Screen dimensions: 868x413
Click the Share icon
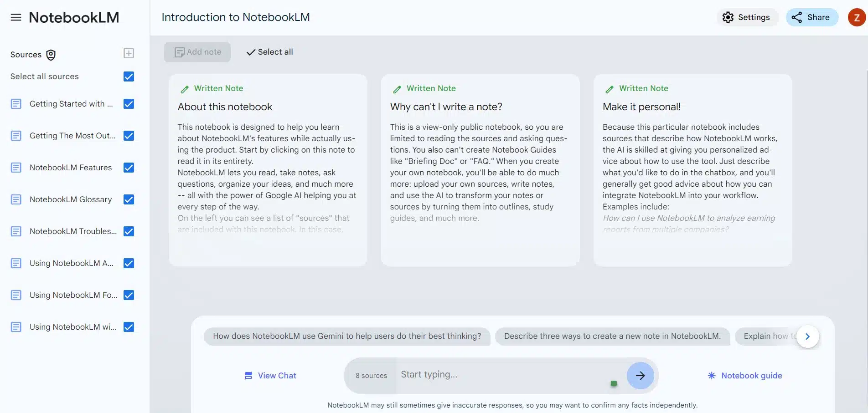tap(797, 17)
